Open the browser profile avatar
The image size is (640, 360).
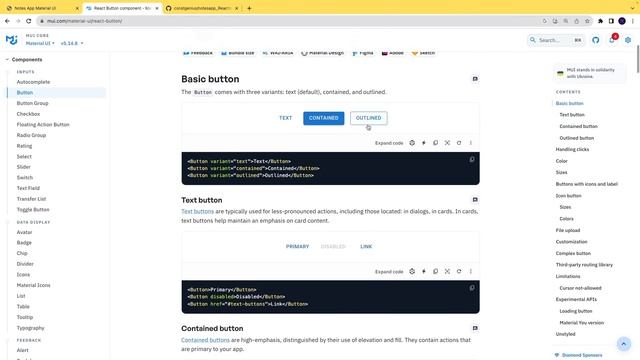click(622, 21)
